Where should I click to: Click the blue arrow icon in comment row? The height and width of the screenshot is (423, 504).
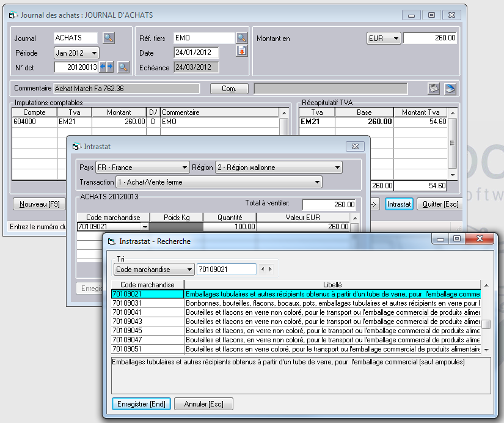[x=450, y=89]
